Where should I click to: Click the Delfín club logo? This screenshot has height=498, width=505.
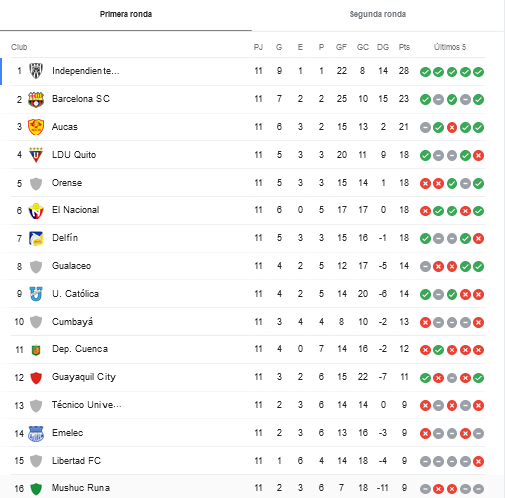pos(36,238)
